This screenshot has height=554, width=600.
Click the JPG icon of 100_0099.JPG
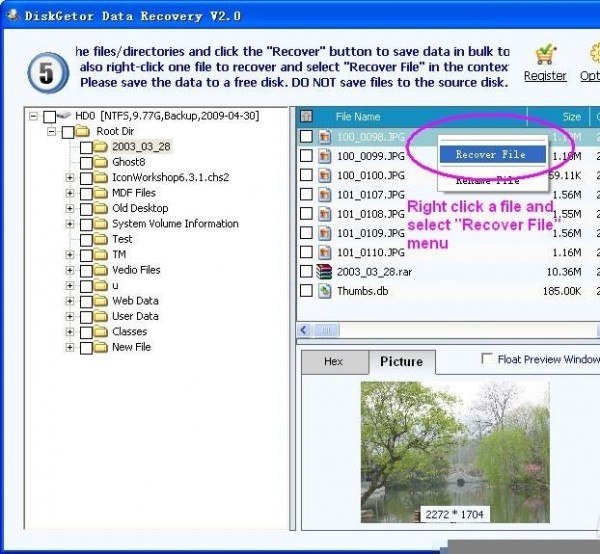coord(324,156)
